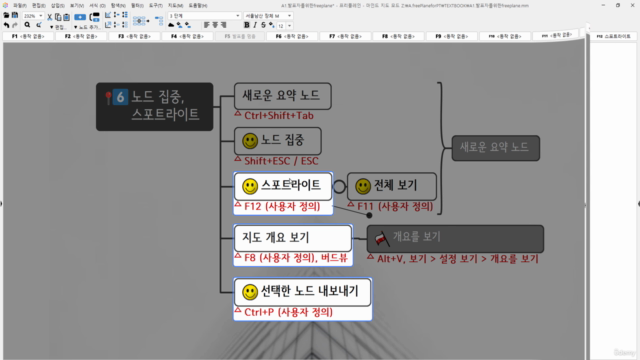The height and width of the screenshot is (360, 640).
Task: Select the dark 개요를 보기 node
Action: click(x=455, y=238)
